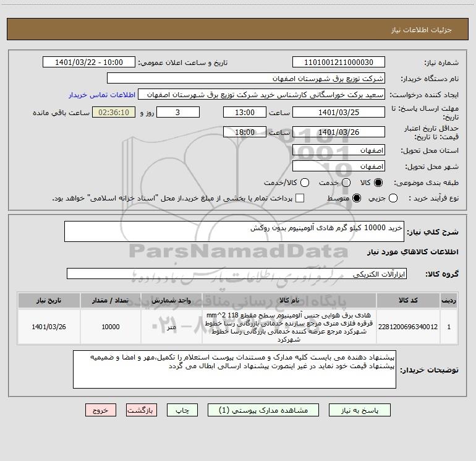
Task: Tick the Islamic treasury bonds payment checkbox
Action: click(300, 198)
